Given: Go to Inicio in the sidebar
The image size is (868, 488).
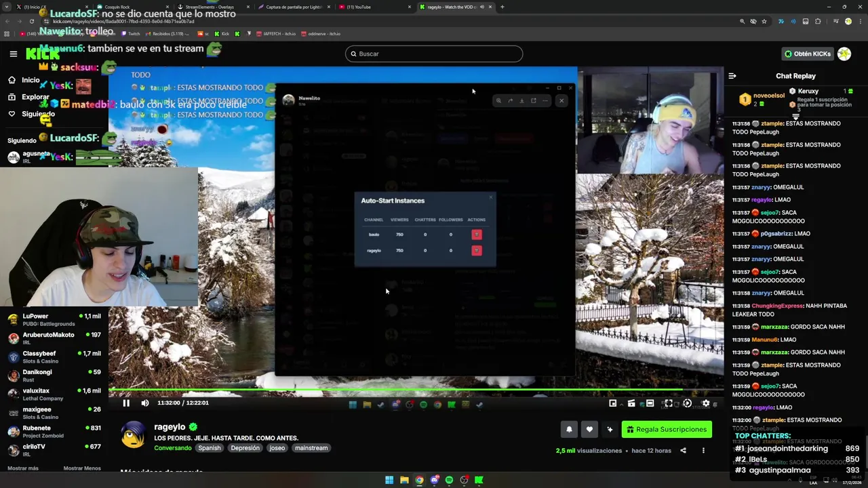Looking at the screenshot, I should pyautogui.click(x=24, y=80).
